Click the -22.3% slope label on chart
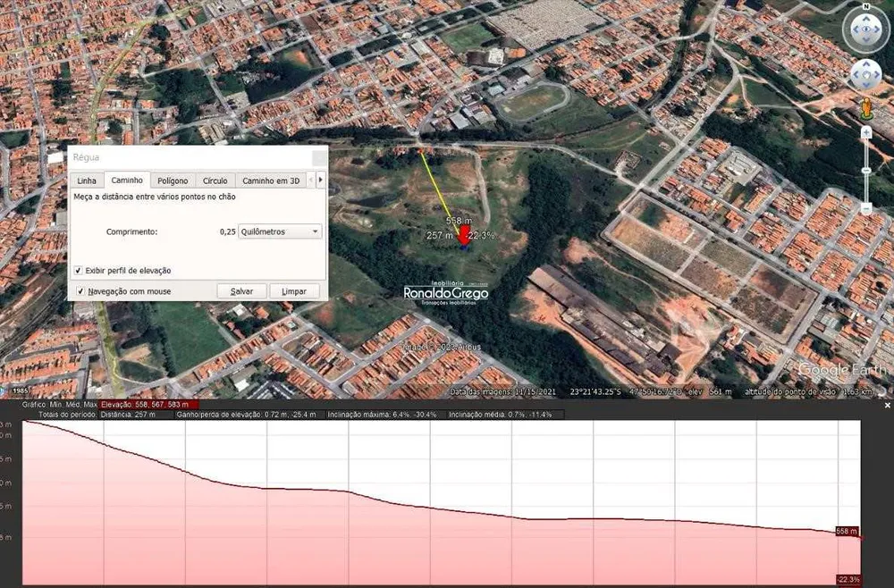The height and width of the screenshot is (588, 894). point(848,579)
